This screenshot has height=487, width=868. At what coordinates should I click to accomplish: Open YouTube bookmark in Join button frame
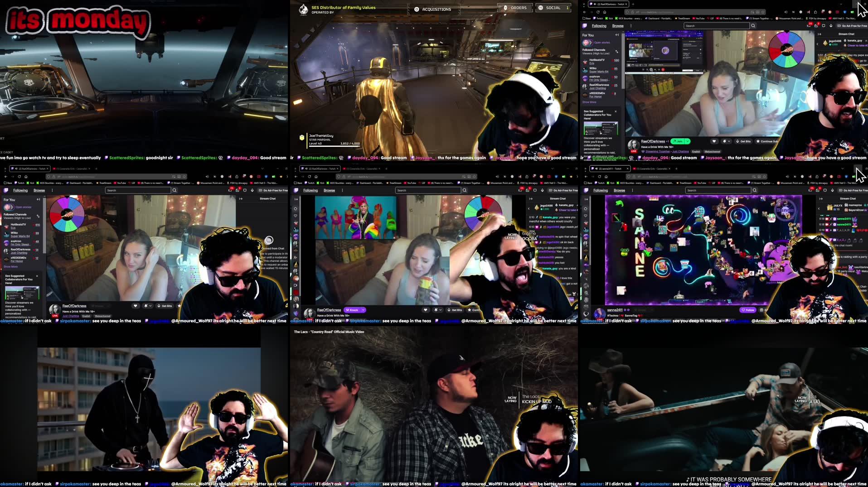coord(698,19)
